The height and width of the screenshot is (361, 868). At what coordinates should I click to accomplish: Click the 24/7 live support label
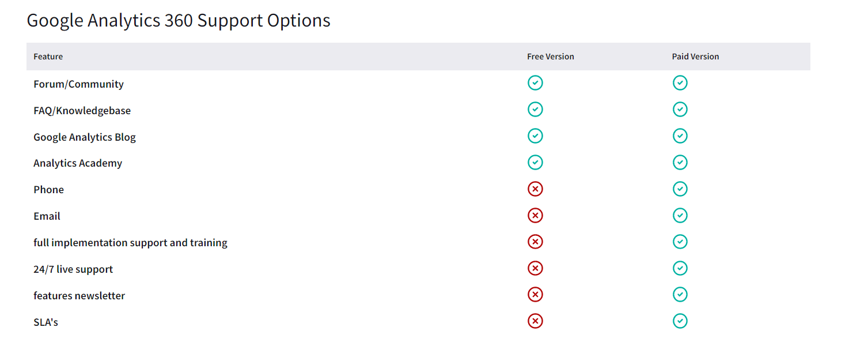click(73, 269)
